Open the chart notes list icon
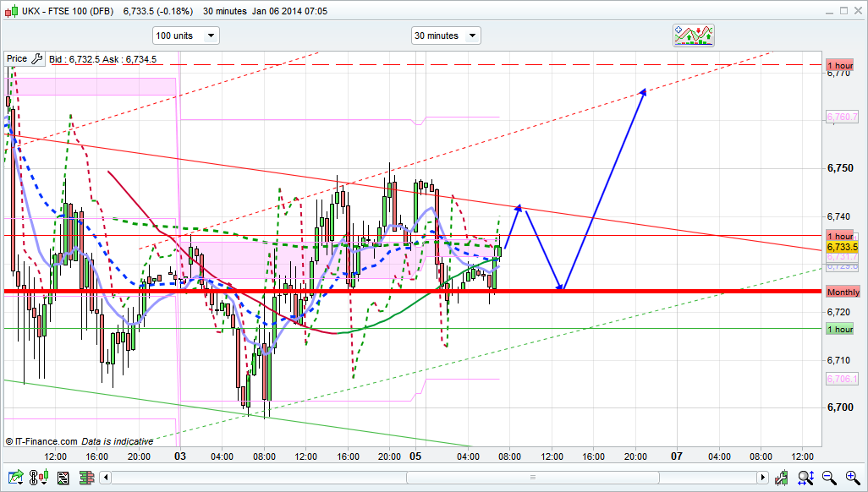 tap(63, 478)
